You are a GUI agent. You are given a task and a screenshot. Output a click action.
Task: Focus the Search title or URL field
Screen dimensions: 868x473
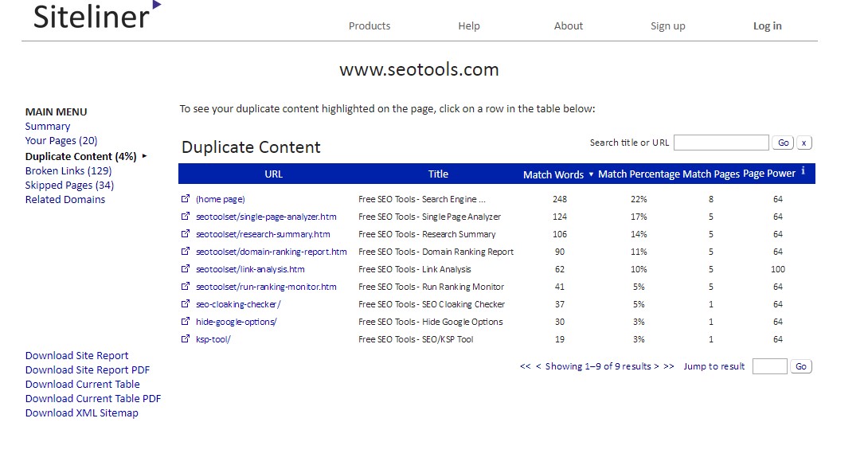coord(721,143)
